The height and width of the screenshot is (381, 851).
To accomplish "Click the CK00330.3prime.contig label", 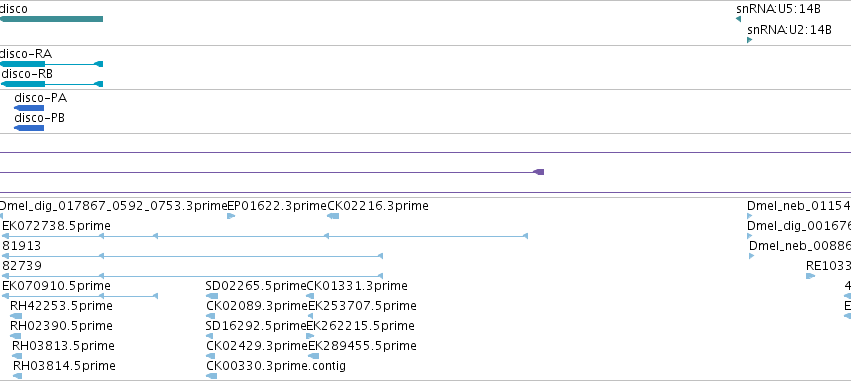I will 276,366.
